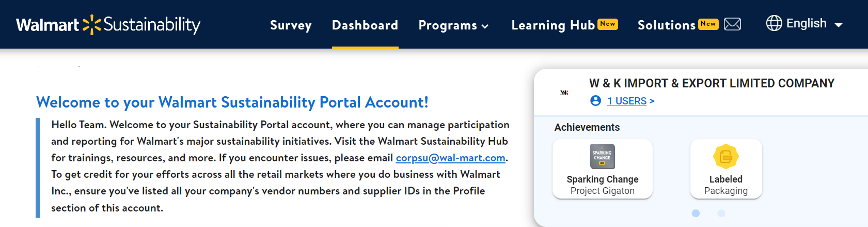Switch to the Dashboard tab
This screenshot has height=227, width=868.
click(x=365, y=25)
